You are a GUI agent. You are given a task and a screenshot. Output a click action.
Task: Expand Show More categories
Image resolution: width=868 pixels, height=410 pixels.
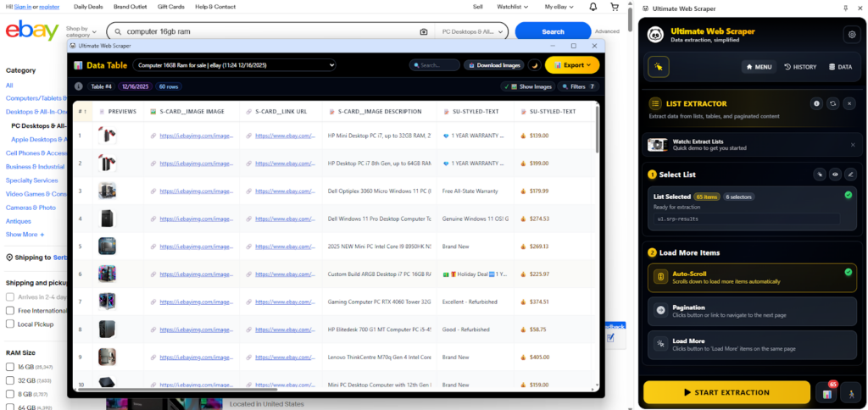(x=25, y=235)
